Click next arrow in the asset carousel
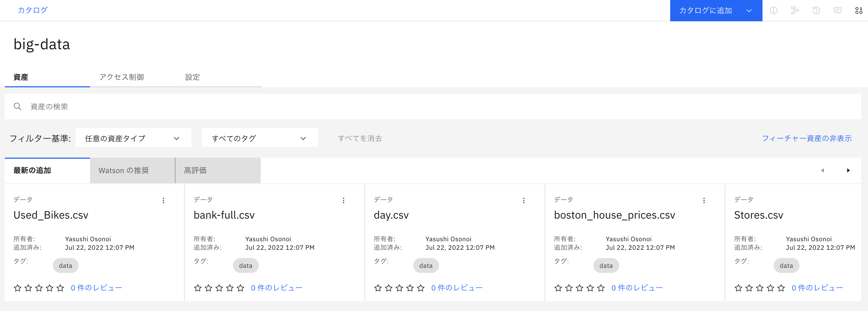This screenshot has height=311, width=868. point(848,171)
